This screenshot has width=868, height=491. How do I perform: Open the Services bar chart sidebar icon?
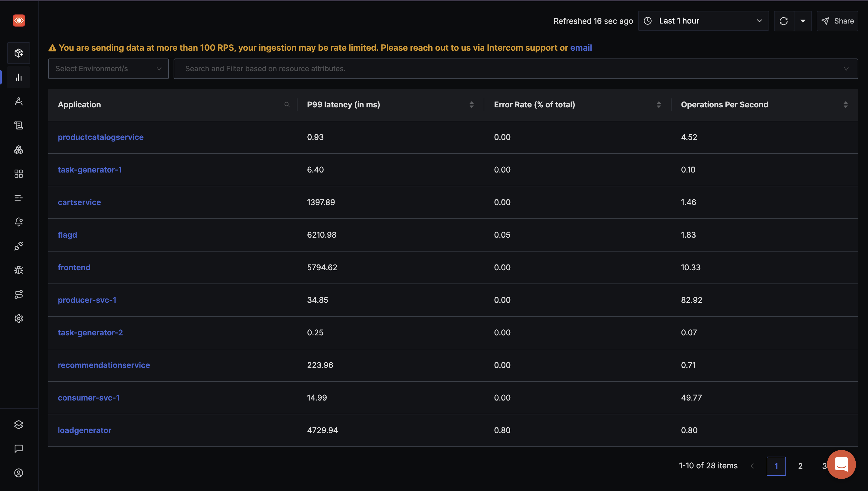coord(18,78)
